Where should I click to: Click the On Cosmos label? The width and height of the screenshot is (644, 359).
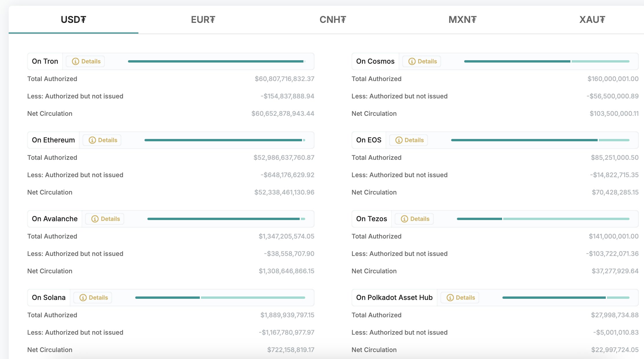pyautogui.click(x=375, y=61)
